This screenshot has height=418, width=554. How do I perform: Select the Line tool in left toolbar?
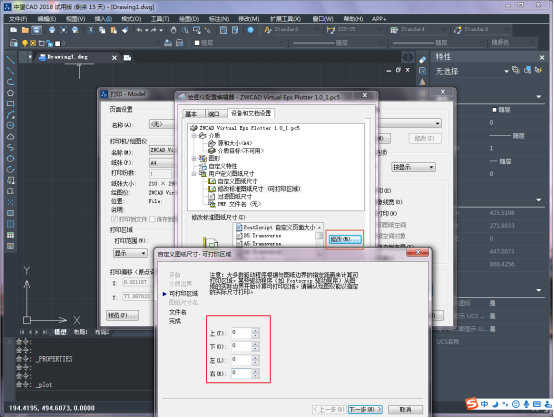click(x=10, y=60)
